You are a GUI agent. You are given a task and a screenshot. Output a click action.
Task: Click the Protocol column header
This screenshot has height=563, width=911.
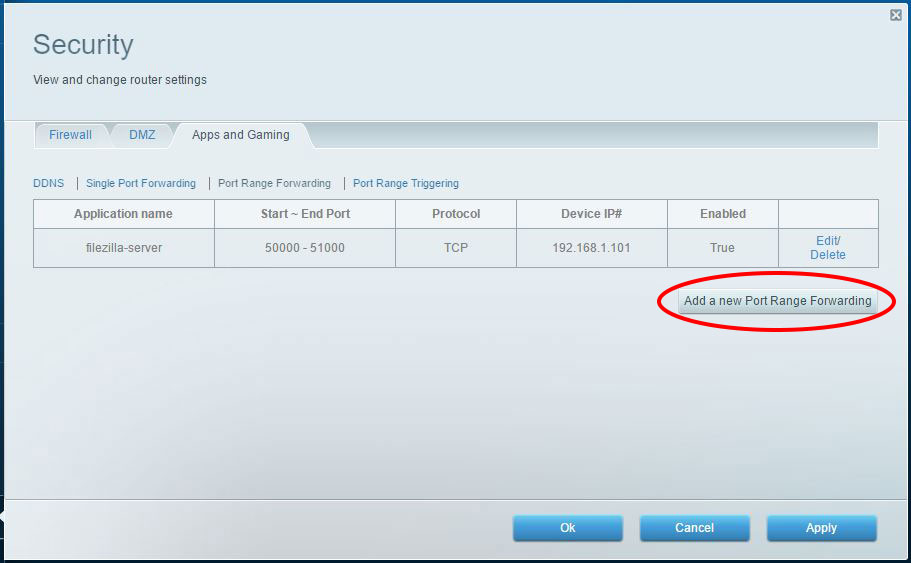[456, 214]
